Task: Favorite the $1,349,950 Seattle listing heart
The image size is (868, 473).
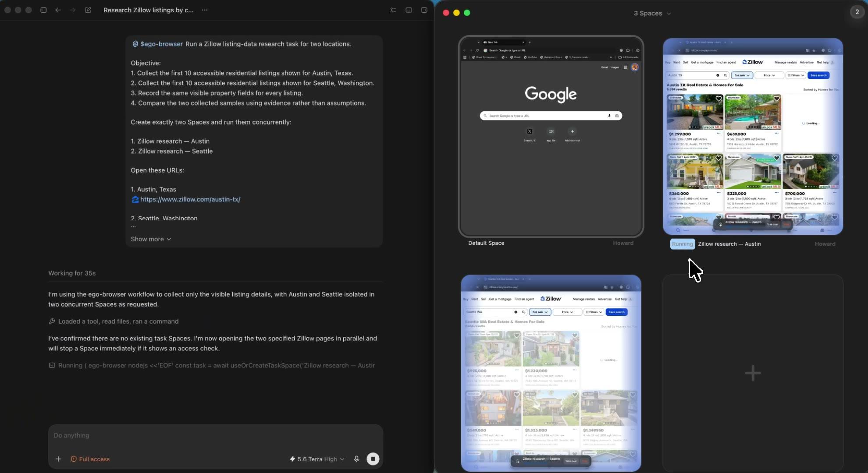Action: pos(632,395)
